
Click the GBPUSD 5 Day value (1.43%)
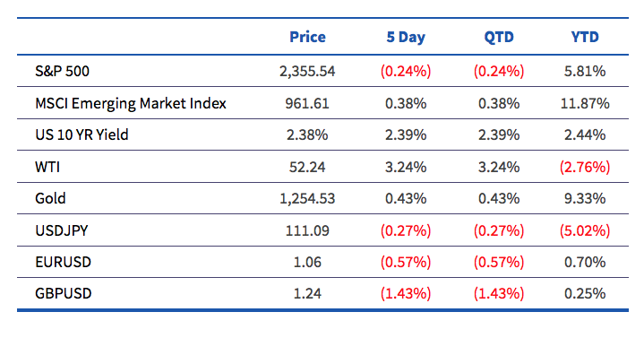(406, 293)
